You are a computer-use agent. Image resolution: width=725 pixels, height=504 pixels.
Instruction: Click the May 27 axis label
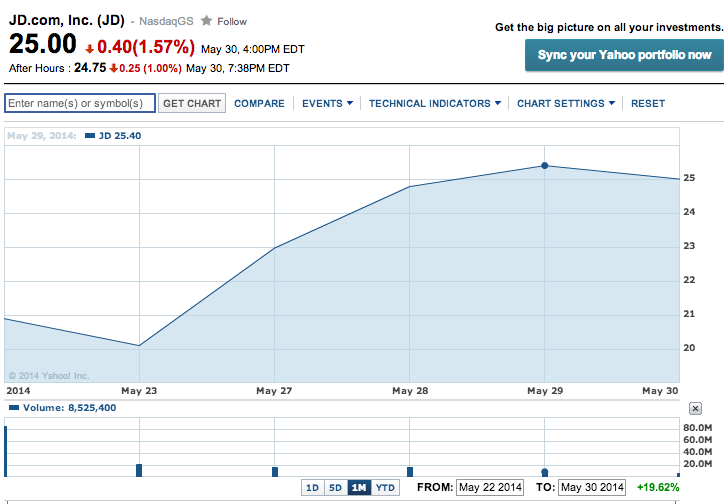click(274, 391)
